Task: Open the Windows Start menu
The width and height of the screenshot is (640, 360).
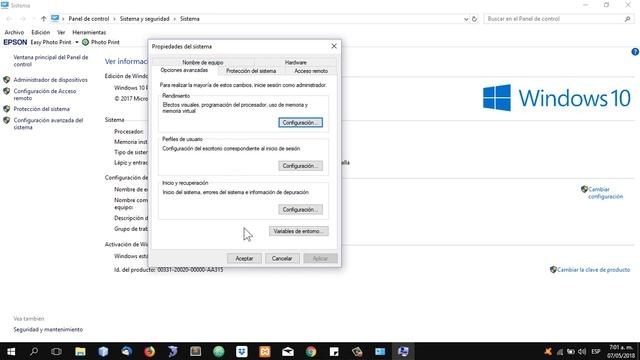Action: pyautogui.click(x=11, y=351)
